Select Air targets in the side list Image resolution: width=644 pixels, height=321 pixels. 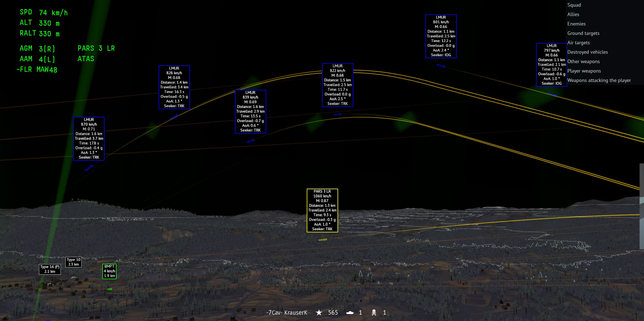click(x=578, y=43)
